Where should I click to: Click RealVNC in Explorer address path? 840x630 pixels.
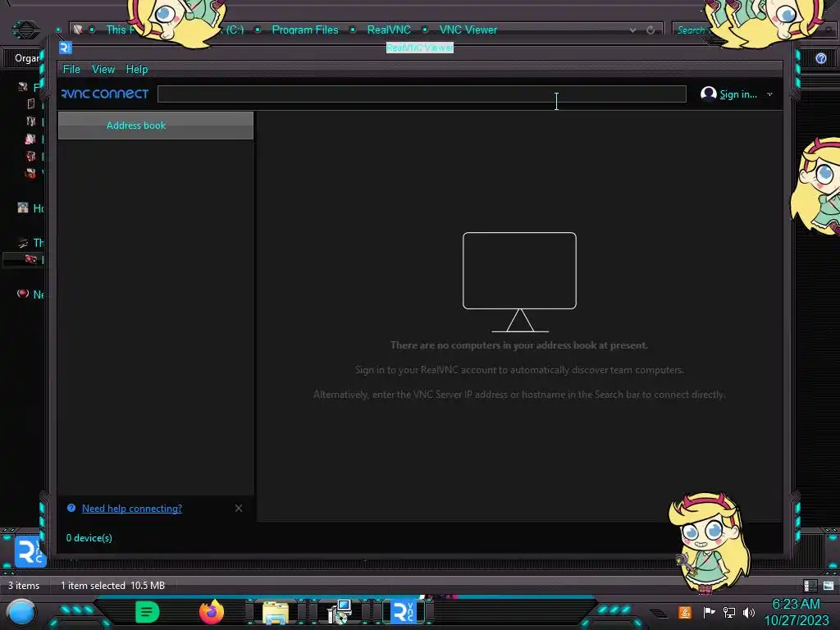pyautogui.click(x=389, y=30)
